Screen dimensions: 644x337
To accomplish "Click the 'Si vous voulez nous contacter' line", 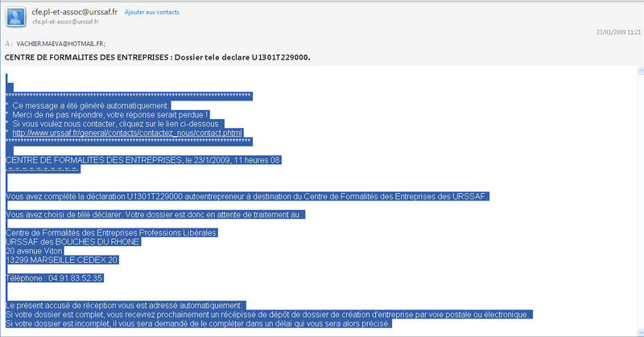I will tap(116, 123).
